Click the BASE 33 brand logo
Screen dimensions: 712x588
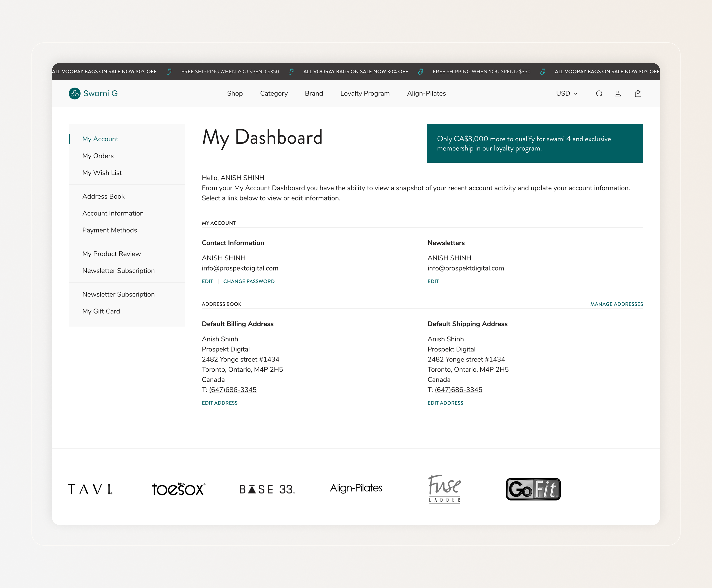pyautogui.click(x=267, y=489)
